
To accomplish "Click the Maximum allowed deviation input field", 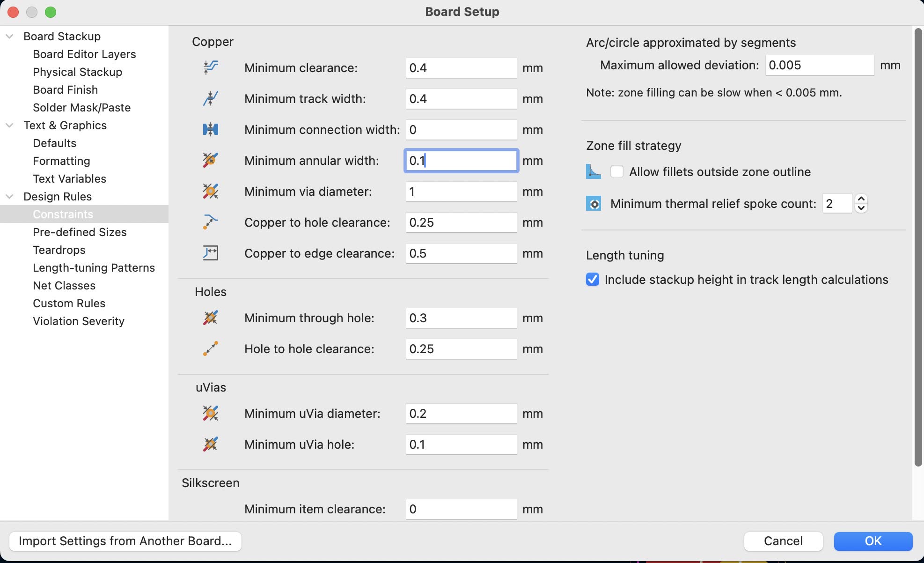I will (819, 65).
